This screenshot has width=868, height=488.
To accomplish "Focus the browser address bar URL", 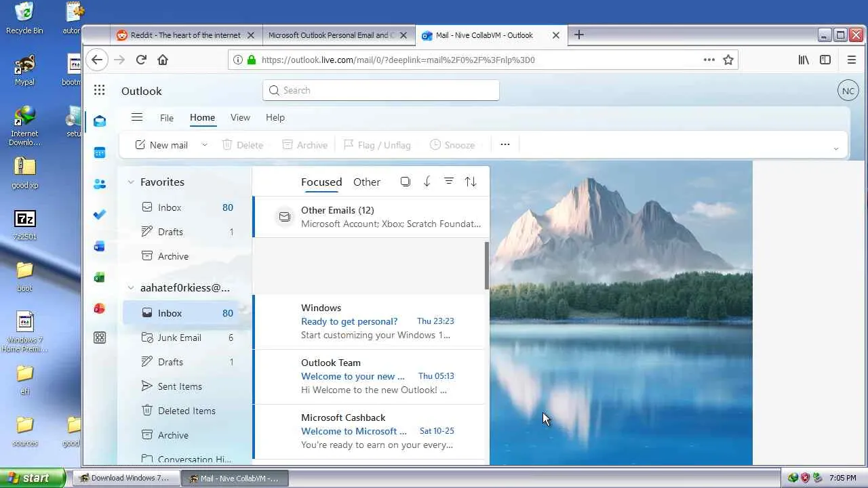I will coord(398,60).
